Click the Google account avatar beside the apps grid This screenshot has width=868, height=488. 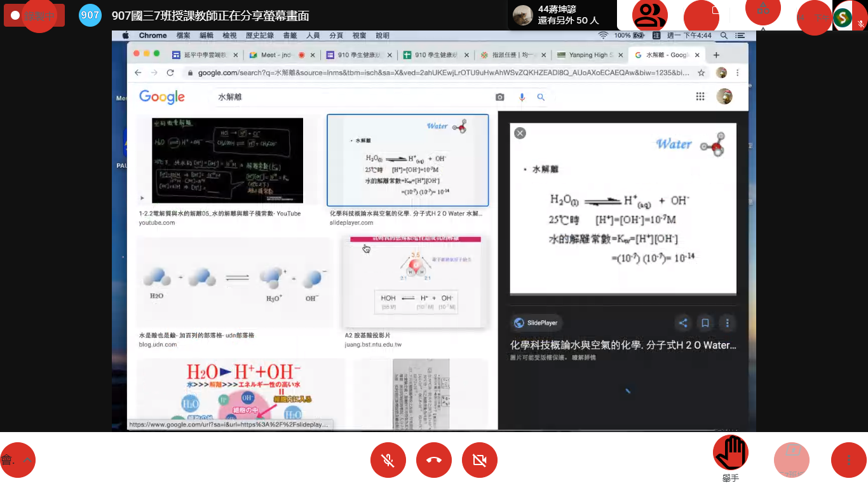(x=724, y=97)
